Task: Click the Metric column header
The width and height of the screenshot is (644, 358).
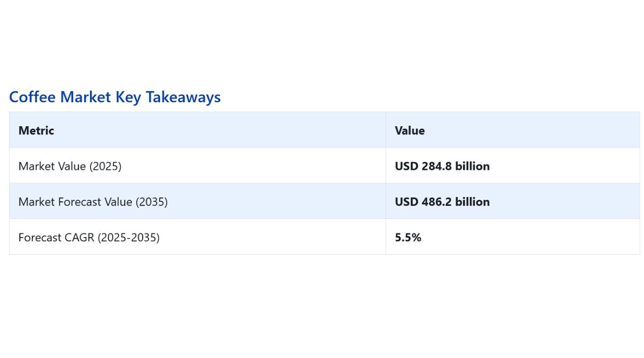Action: pos(36,131)
